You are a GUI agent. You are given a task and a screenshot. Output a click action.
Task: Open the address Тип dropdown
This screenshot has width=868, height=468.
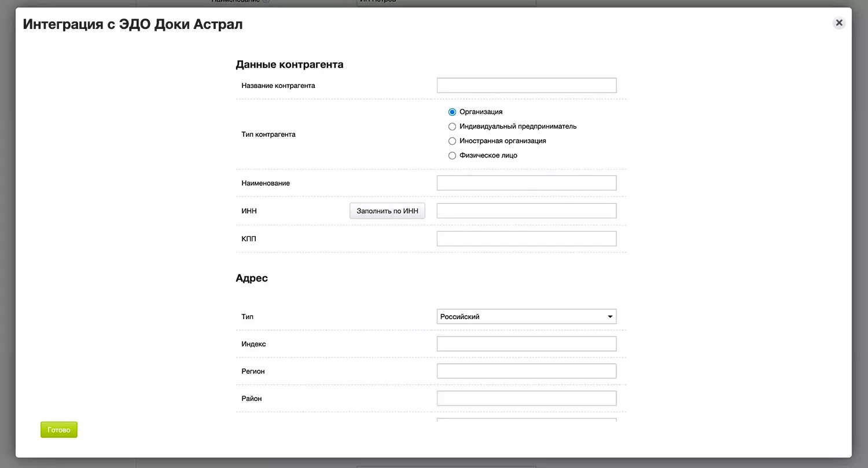[526, 317]
